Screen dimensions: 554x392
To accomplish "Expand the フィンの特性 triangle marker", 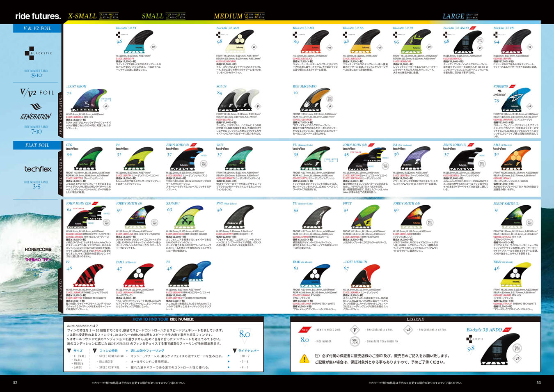I will 95,351.
